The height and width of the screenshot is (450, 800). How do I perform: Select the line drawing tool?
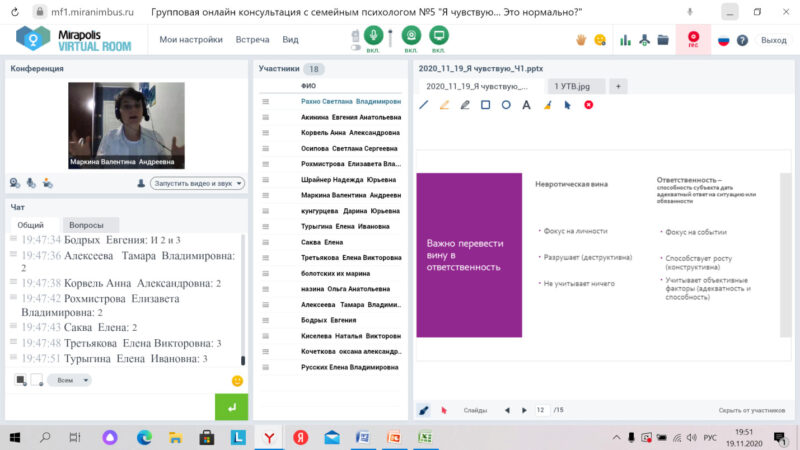tap(423, 105)
